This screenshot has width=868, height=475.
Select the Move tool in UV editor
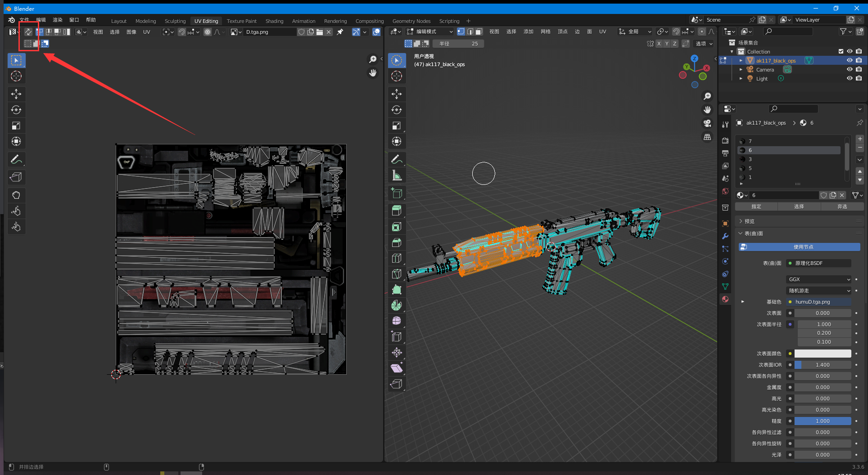(16, 94)
